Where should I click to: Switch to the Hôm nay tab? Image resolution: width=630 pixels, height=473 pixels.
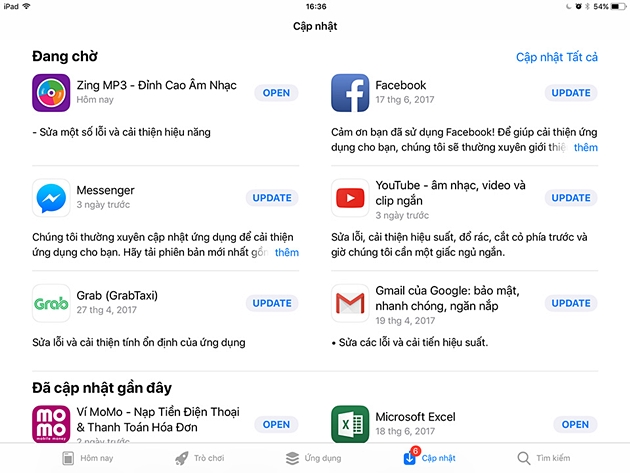click(x=88, y=458)
